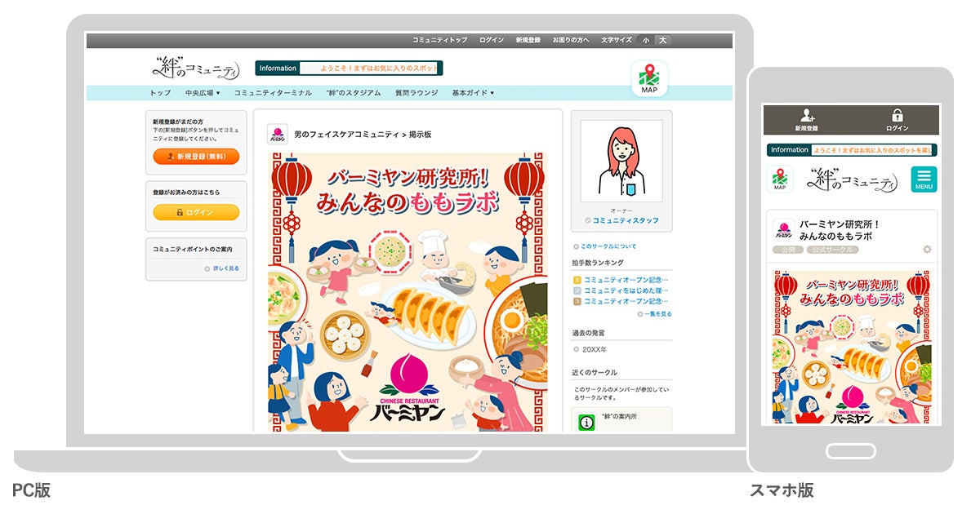
Task: Set font size to 大
Action: [x=662, y=40]
